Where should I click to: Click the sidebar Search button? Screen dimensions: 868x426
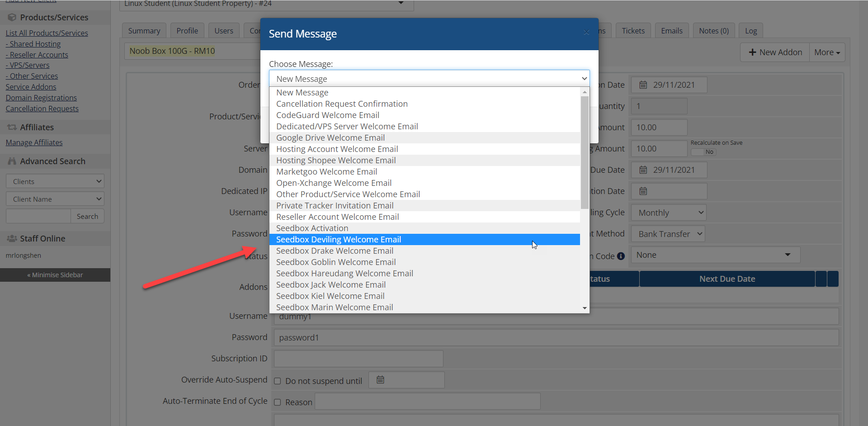click(87, 216)
